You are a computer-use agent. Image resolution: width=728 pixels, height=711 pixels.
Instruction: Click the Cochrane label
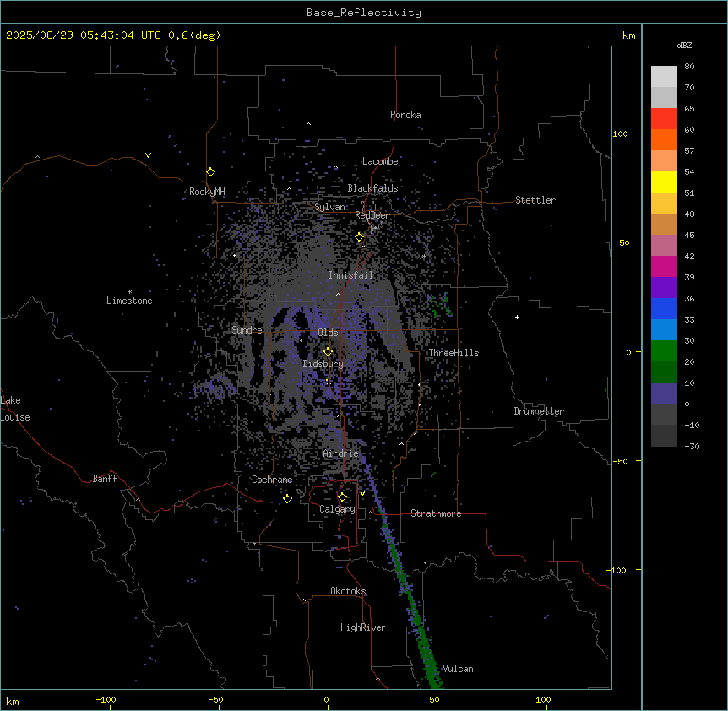click(x=272, y=480)
